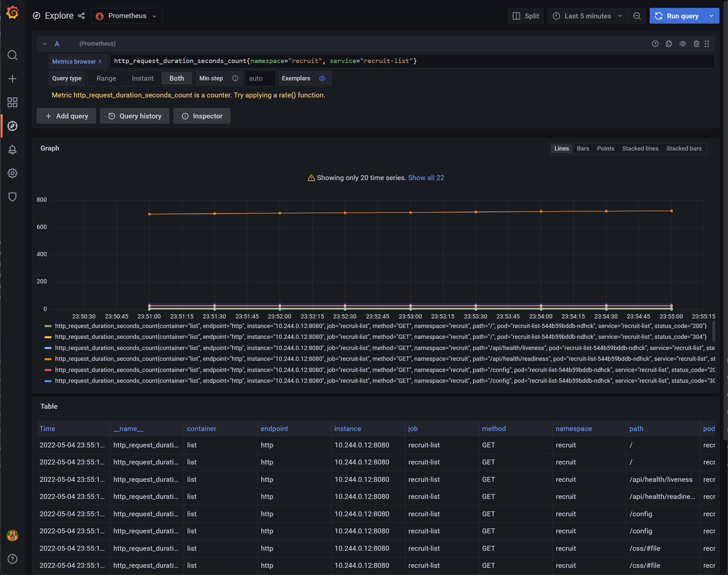
Task: Expand the Metrics browser
Action: 77,61
